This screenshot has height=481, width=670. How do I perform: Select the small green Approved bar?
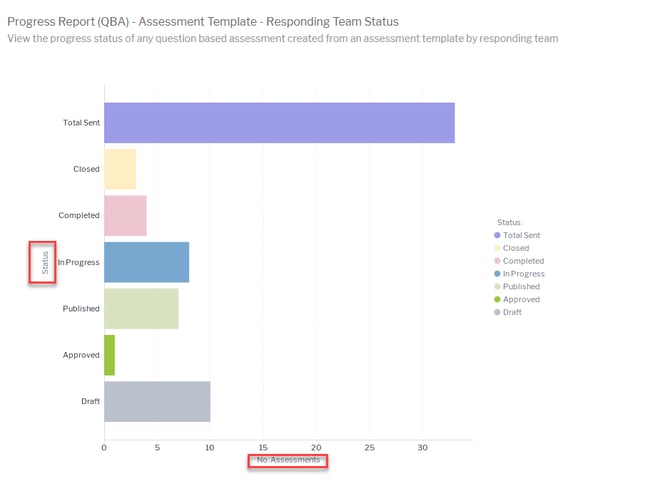(x=109, y=355)
